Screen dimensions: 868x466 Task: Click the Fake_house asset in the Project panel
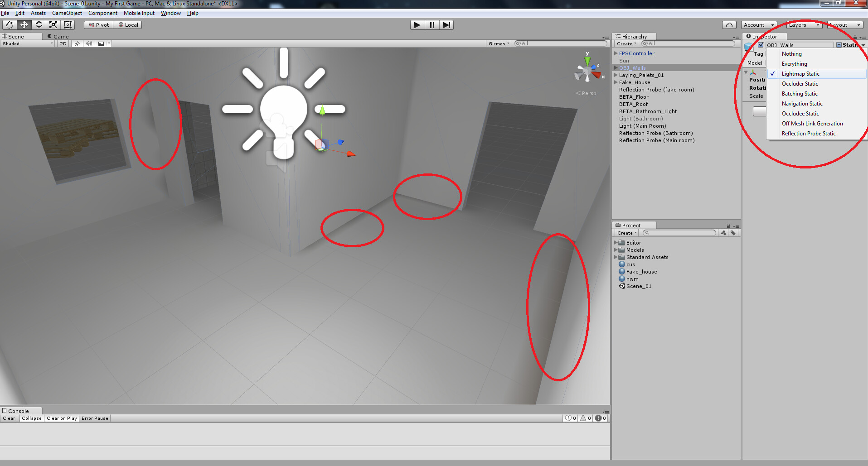(x=641, y=271)
